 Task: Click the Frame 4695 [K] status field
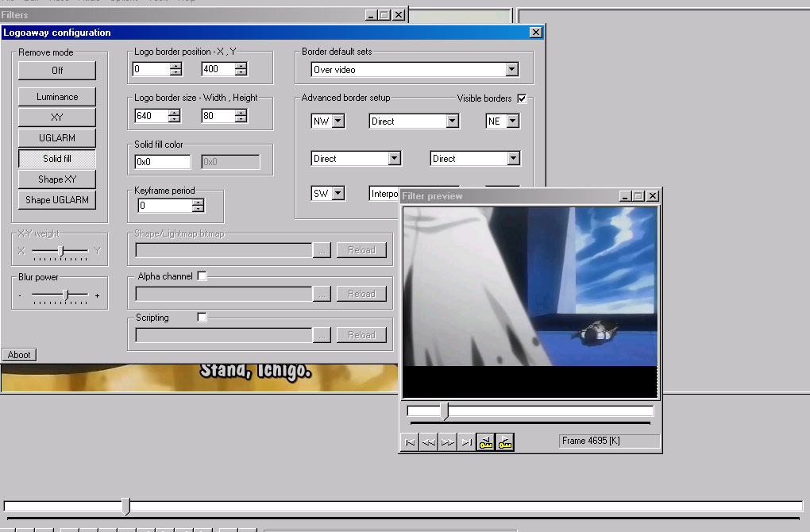pos(609,441)
